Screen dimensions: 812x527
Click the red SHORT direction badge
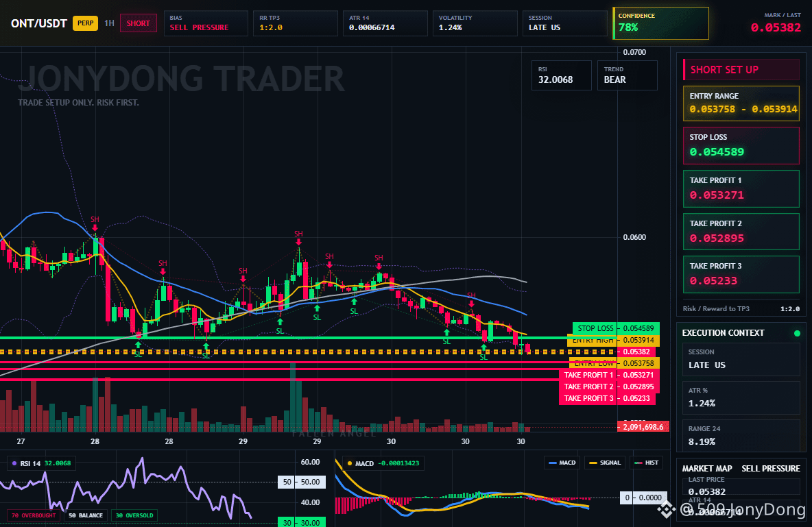[139, 23]
